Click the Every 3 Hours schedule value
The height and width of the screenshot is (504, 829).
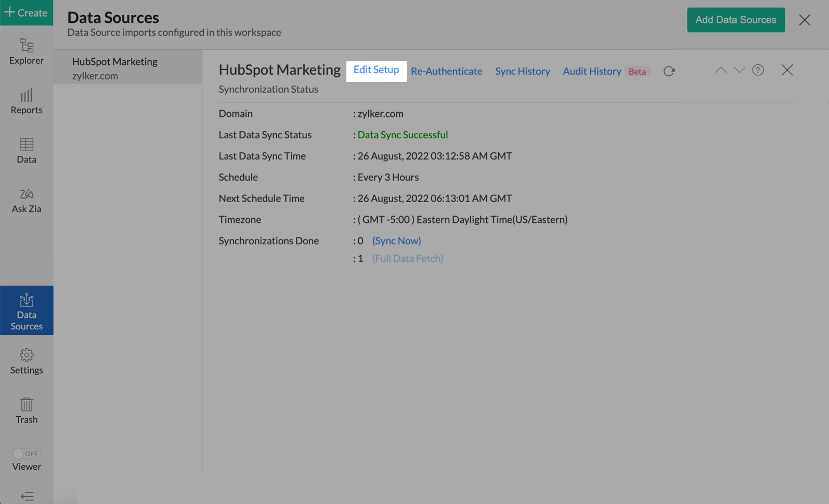388,177
